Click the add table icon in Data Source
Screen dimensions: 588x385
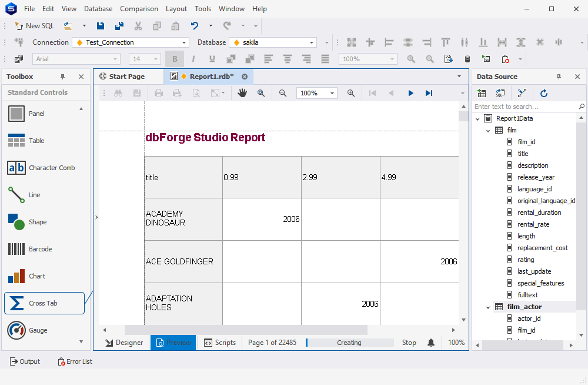tap(482, 93)
